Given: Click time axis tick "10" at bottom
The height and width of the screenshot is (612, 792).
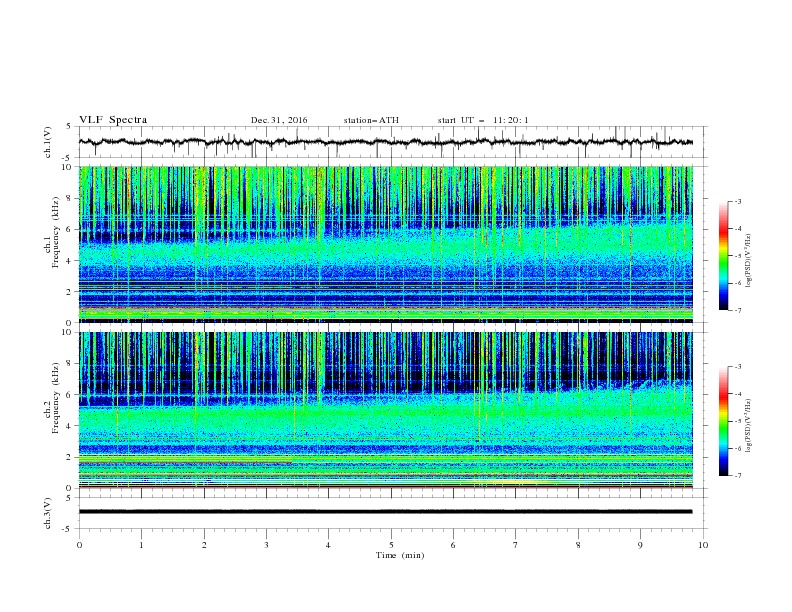Looking at the screenshot, I should pyautogui.click(x=703, y=545).
